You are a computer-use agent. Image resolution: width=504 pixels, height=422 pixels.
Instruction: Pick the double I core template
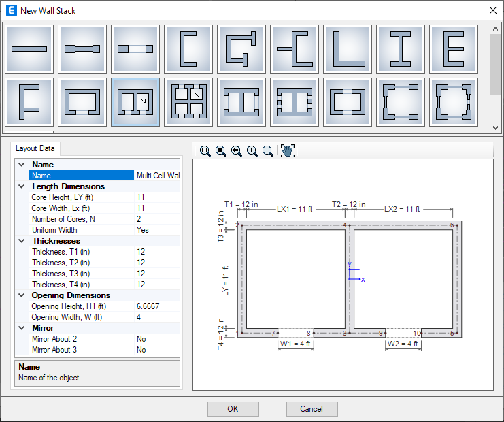point(241,102)
